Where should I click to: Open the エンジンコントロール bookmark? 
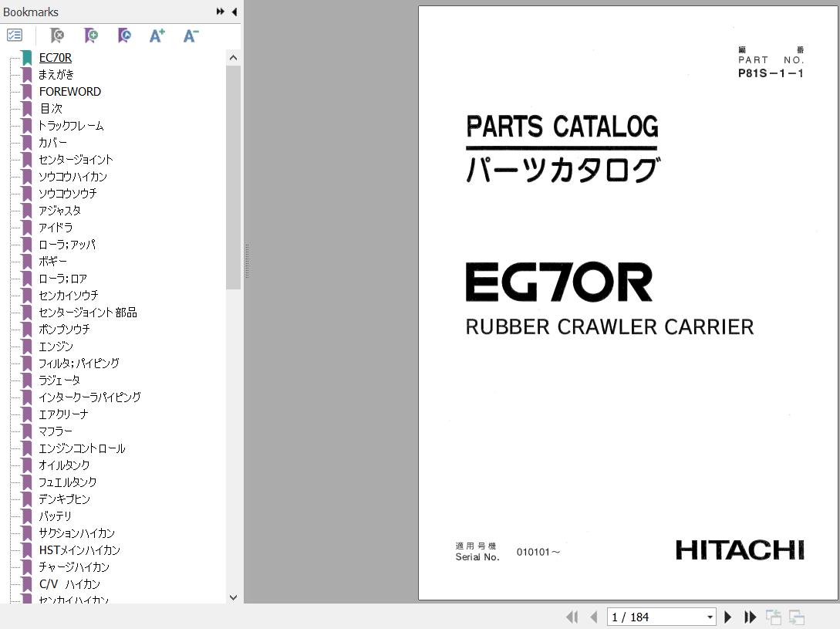pyautogui.click(x=82, y=448)
